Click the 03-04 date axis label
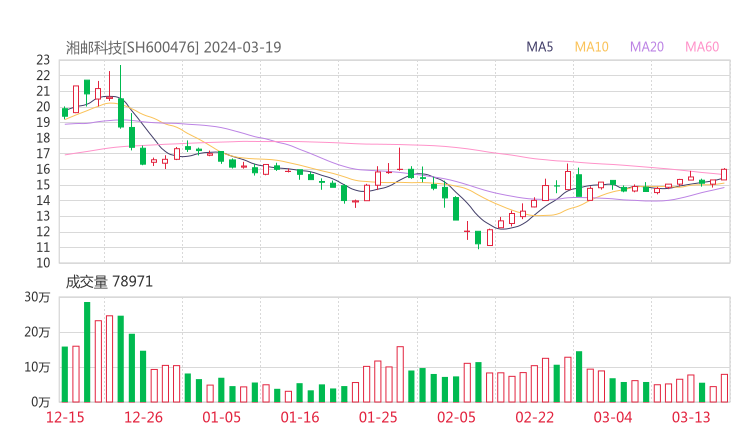 pyautogui.click(x=613, y=417)
